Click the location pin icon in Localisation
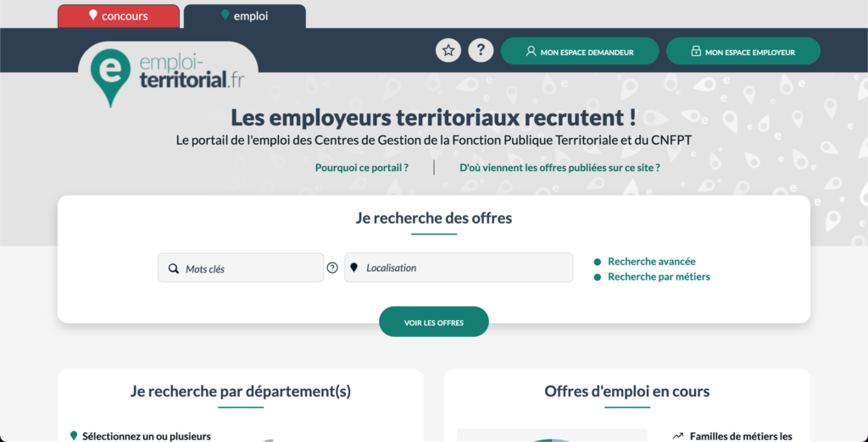This screenshot has width=868, height=442. [x=354, y=268]
